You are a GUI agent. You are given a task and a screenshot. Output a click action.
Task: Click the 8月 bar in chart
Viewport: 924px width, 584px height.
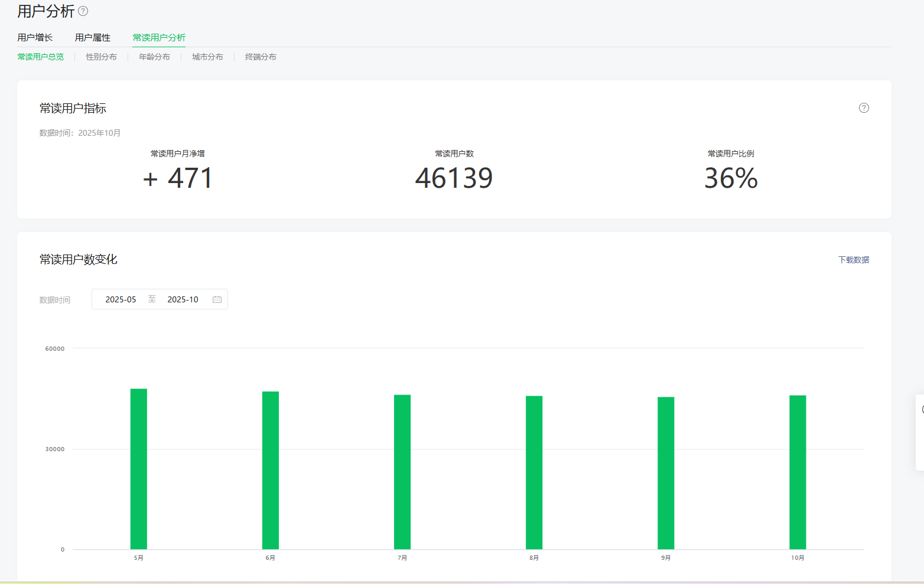[534, 472]
